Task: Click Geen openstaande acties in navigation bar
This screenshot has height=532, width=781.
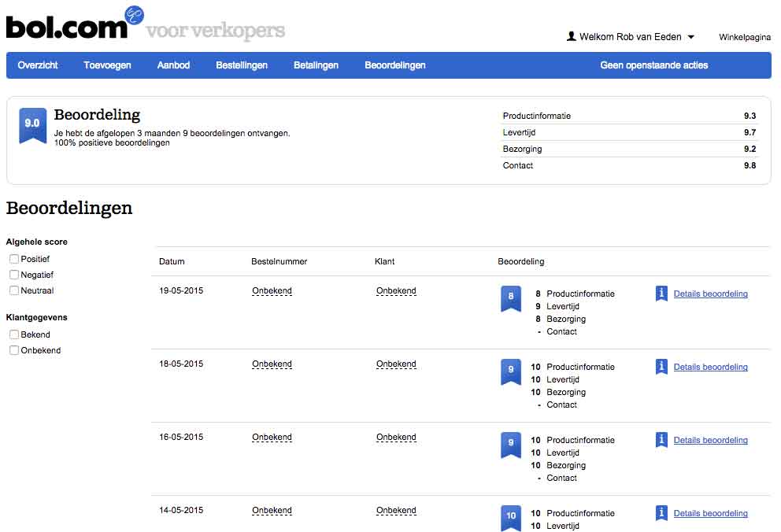Action: pos(653,65)
